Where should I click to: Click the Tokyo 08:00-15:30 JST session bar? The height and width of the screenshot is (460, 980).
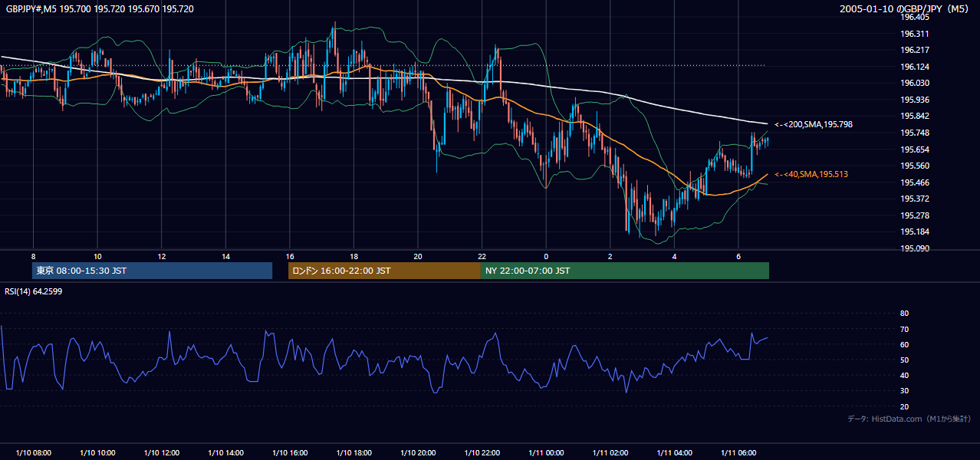click(x=152, y=271)
